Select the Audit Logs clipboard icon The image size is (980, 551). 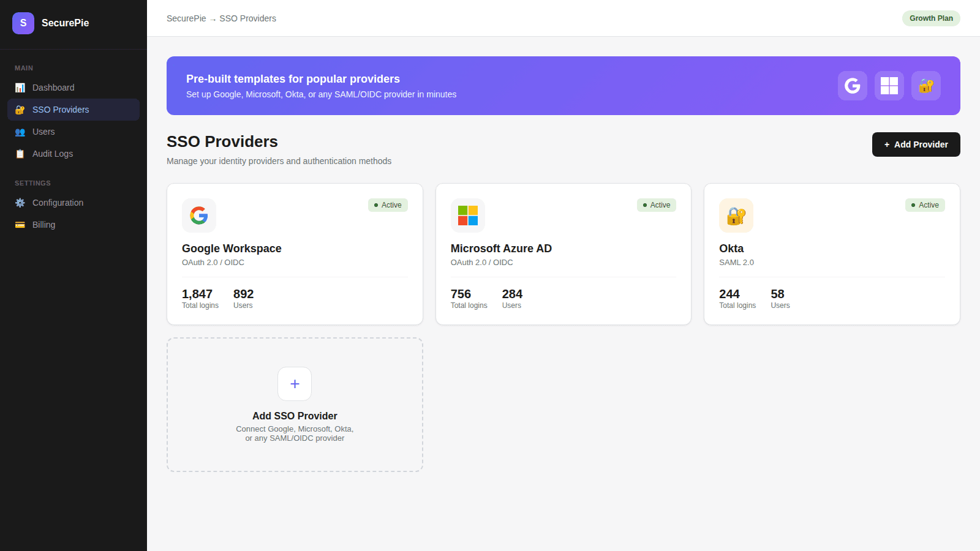[20, 154]
